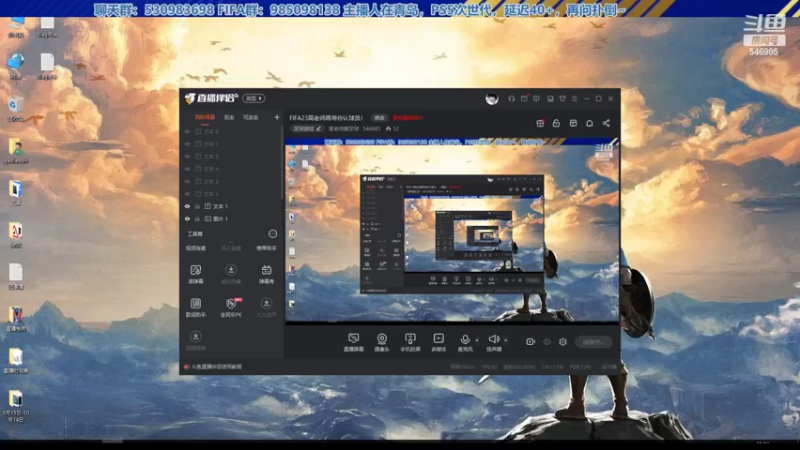
Task: Expand microphone options arrow
Action: (x=477, y=340)
